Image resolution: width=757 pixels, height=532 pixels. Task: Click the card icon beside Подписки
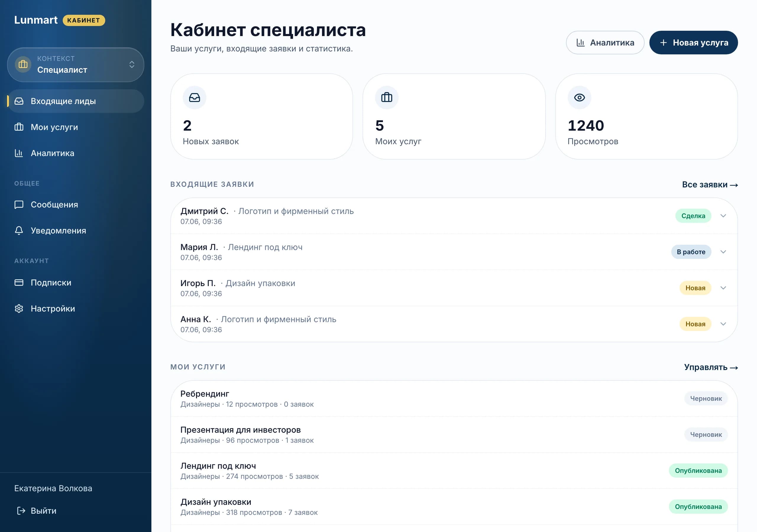point(19,283)
